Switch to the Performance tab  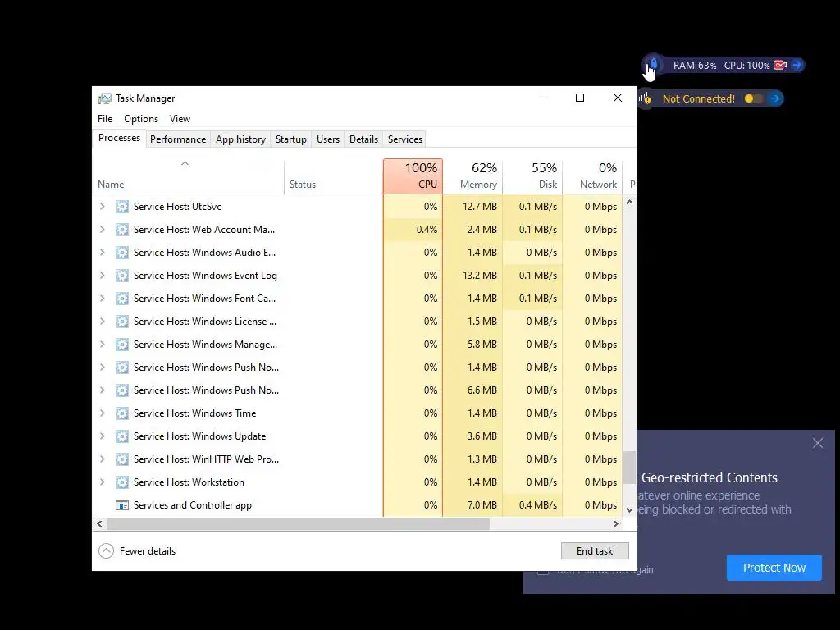[x=178, y=139]
